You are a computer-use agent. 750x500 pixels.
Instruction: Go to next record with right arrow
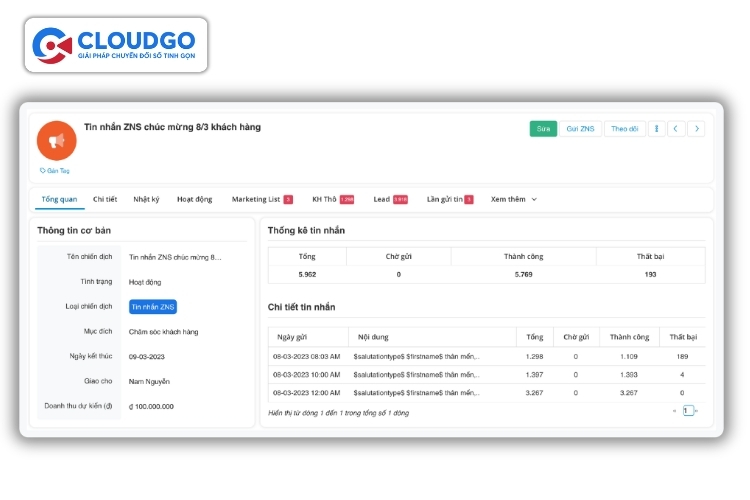[696, 129]
